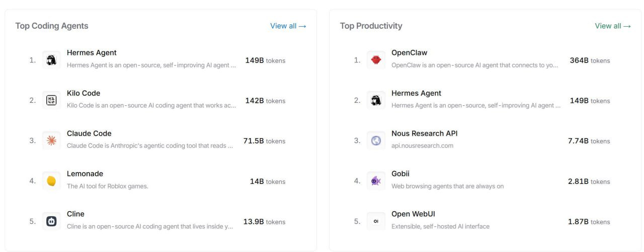Open View all for Top Productivity

tap(612, 26)
